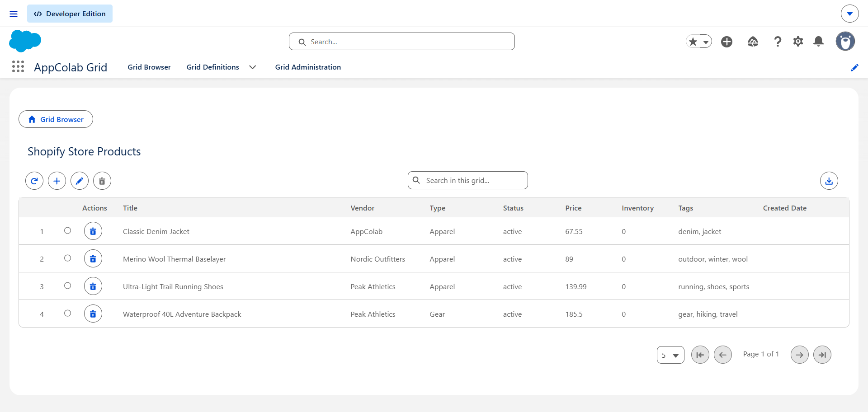
Task: Click the global Search box
Action: point(402,42)
